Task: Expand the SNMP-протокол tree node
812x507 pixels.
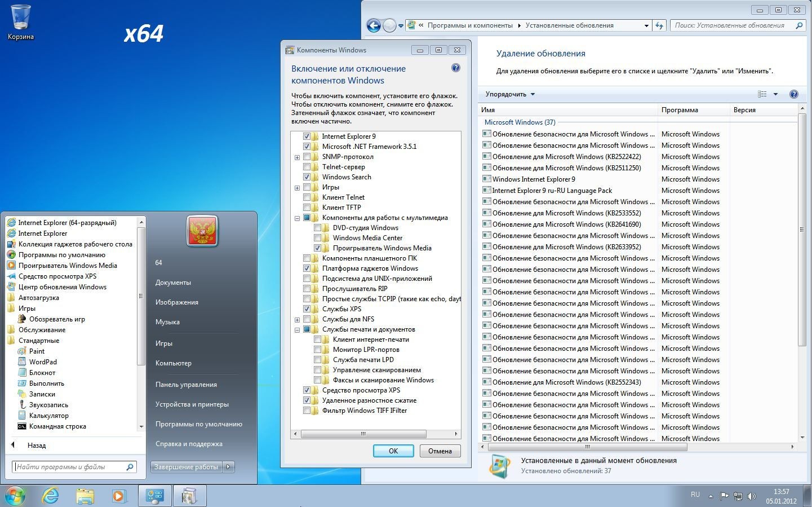Action: coord(297,157)
